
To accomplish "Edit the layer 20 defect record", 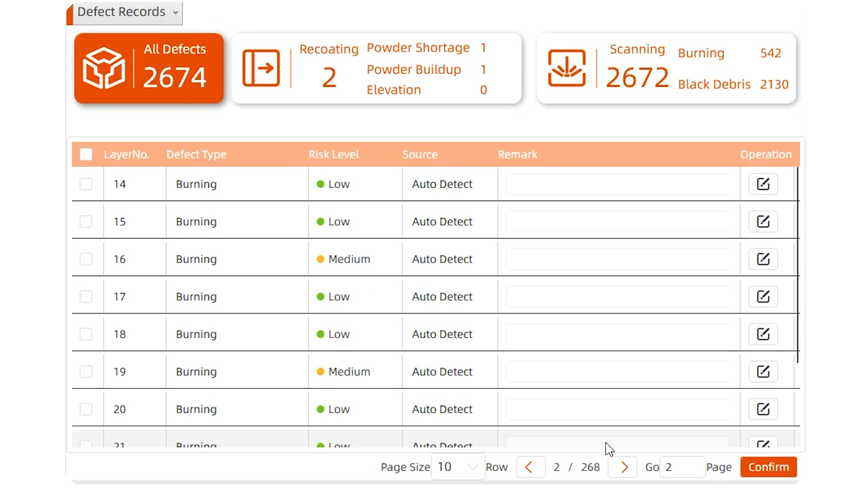I will click(763, 409).
